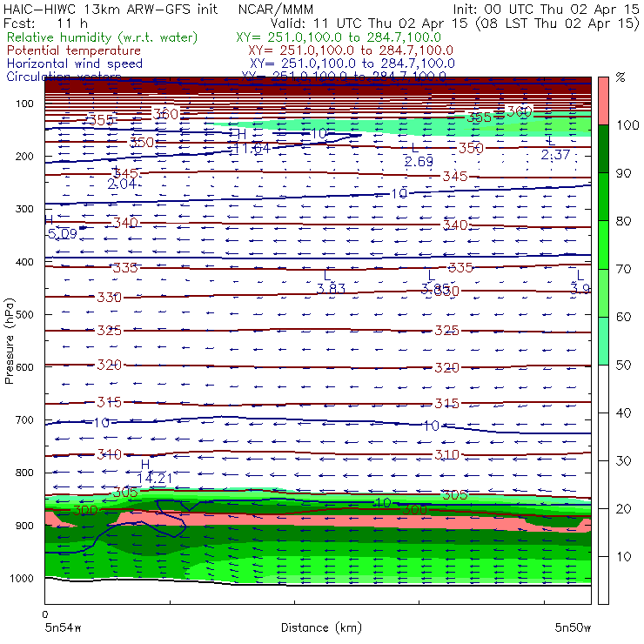This screenshot has height=644, width=644.
Task: Click the '0' distance axis origin label
Action: point(44,614)
